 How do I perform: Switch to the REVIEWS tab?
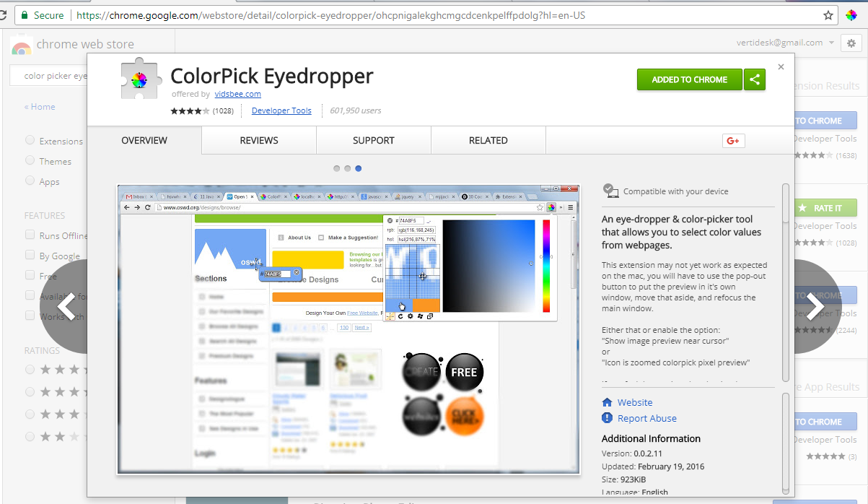coord(258,140)
